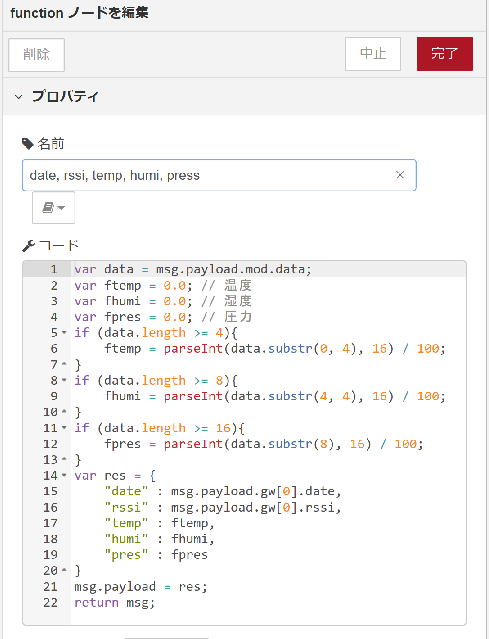Click the fold end marker at line 20

[x=64, y=571]
